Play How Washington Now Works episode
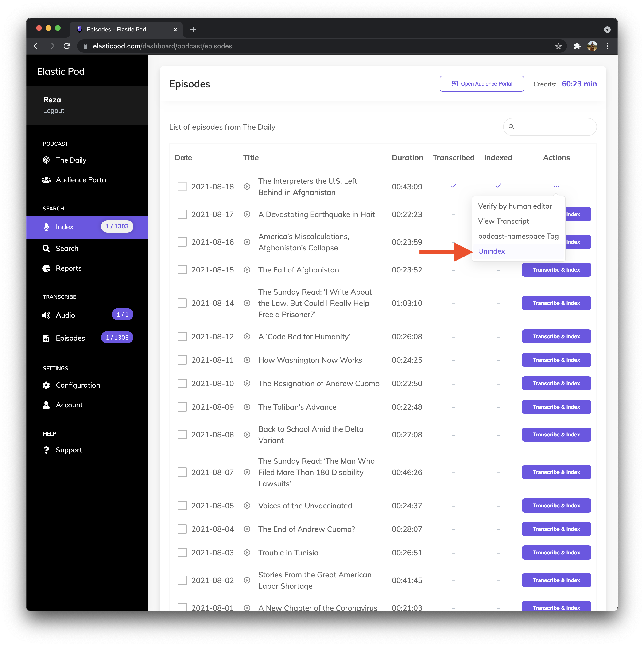The image size is (644, 646). click(247, 360)
